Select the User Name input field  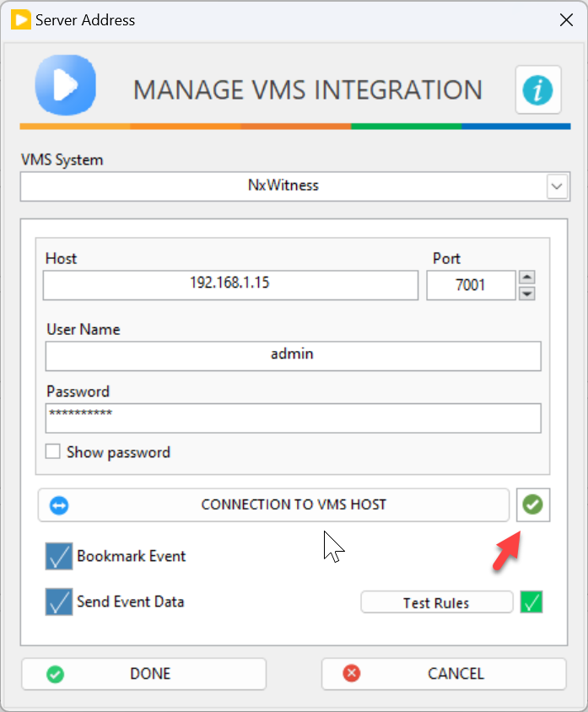tap(292, 355)
